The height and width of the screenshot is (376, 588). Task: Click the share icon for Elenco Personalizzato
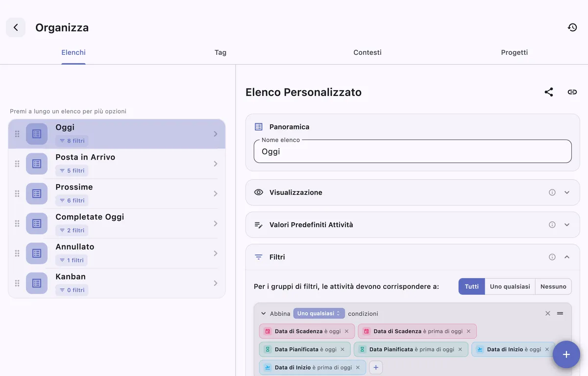(x=549, y=92)
